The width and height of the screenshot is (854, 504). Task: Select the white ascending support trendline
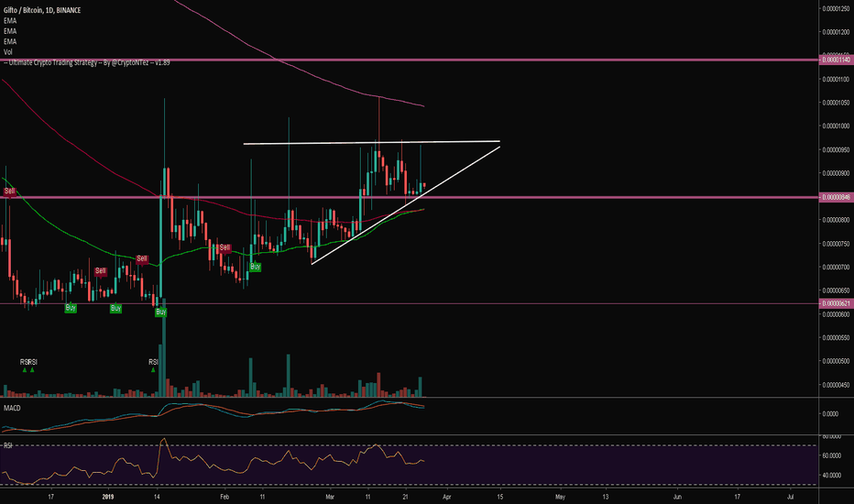click(405, 205)
